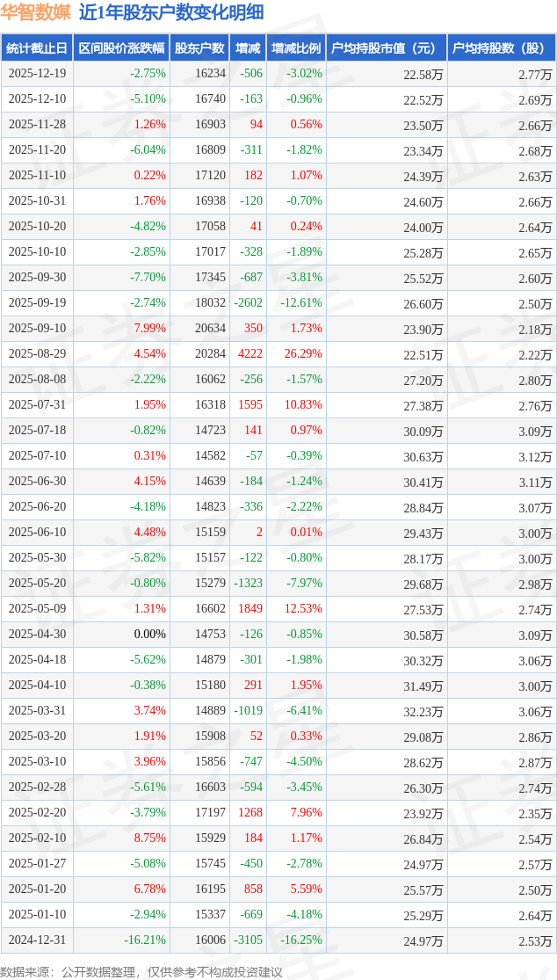Click the 区间股价涨跌幅 column header
Screen dimensions: 557x980
point(120,48)
